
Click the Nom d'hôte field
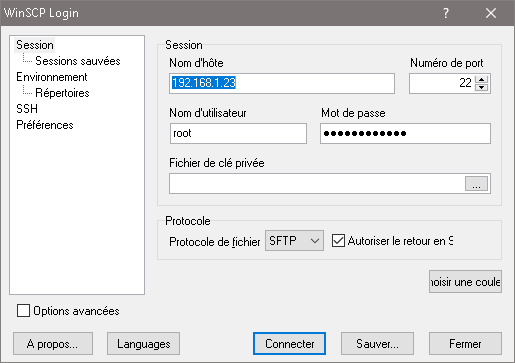(x=282, y=83)
